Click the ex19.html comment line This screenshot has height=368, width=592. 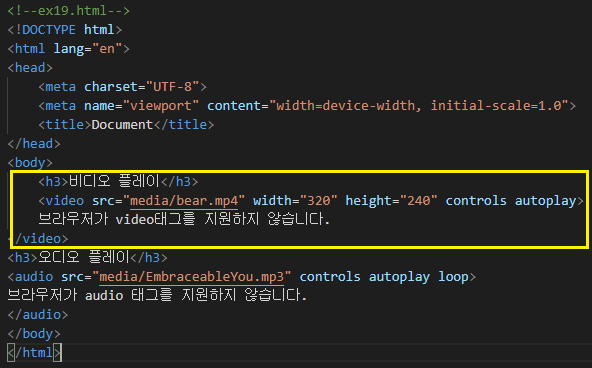[68, 11]
